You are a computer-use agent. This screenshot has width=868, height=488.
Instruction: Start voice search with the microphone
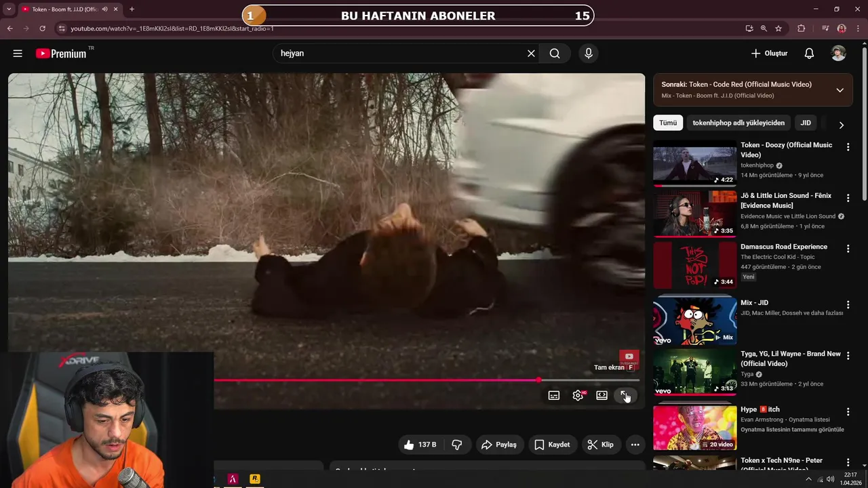click(x=588, y=54)
